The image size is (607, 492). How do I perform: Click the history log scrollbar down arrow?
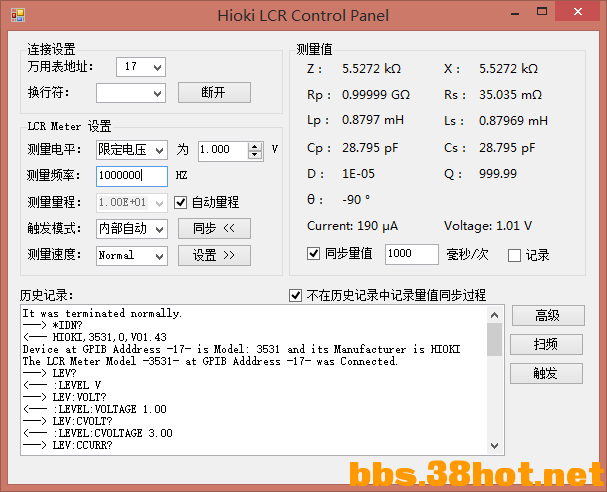tap(494, 446)
